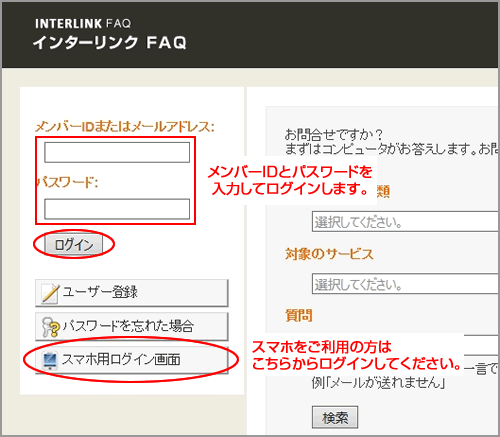Open the first 選択してください dropdown above 対象のサービス
This screenshot has width=500, height=437.
pyautogui.click(x=405, y=221)
